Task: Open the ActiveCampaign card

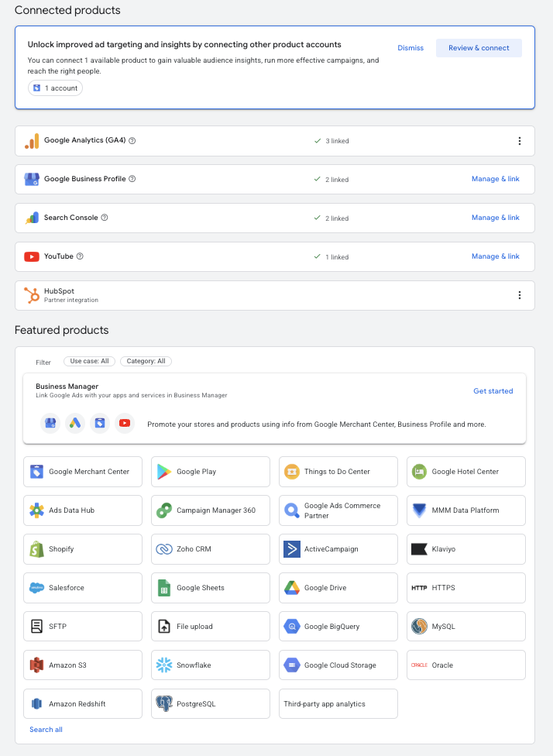Action: (x=338, y=549)
